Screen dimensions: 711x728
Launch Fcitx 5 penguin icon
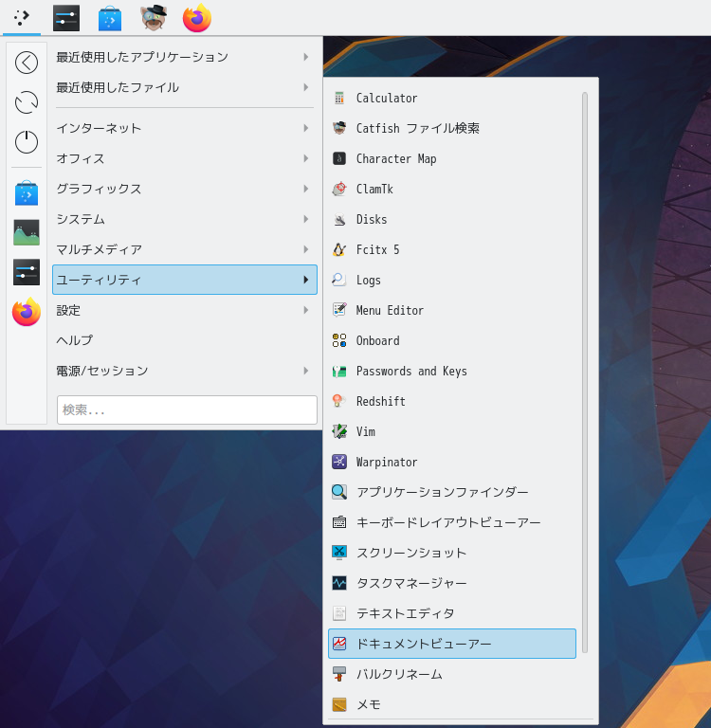pos(339,250)
